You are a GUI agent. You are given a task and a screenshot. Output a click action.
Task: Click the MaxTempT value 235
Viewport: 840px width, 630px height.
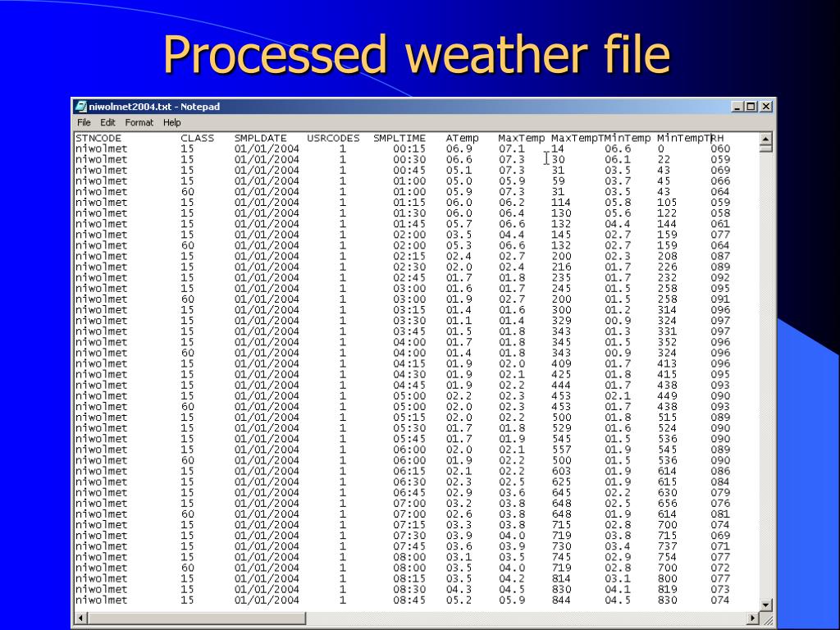561,277
